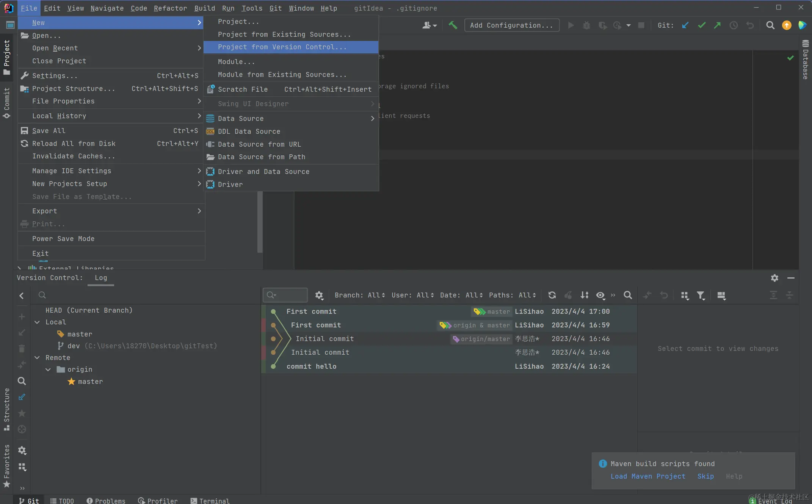Image resolution: width=812 pixels, height=504 pixels.
Task: Click the Build Project hammer icon
Action: tap(453, 25)
